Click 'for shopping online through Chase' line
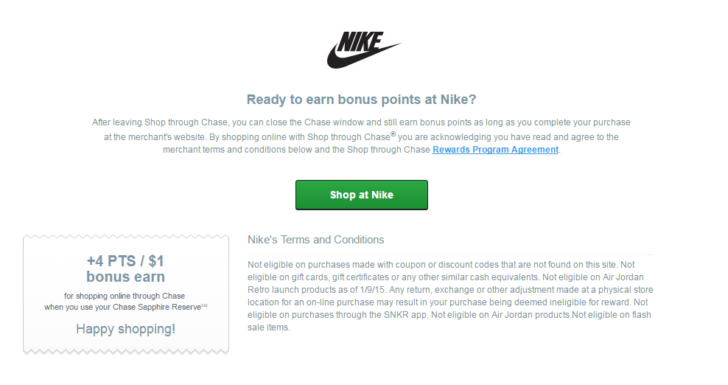The height and width of the screenshot is (385, 728). [x=124, y=296]
